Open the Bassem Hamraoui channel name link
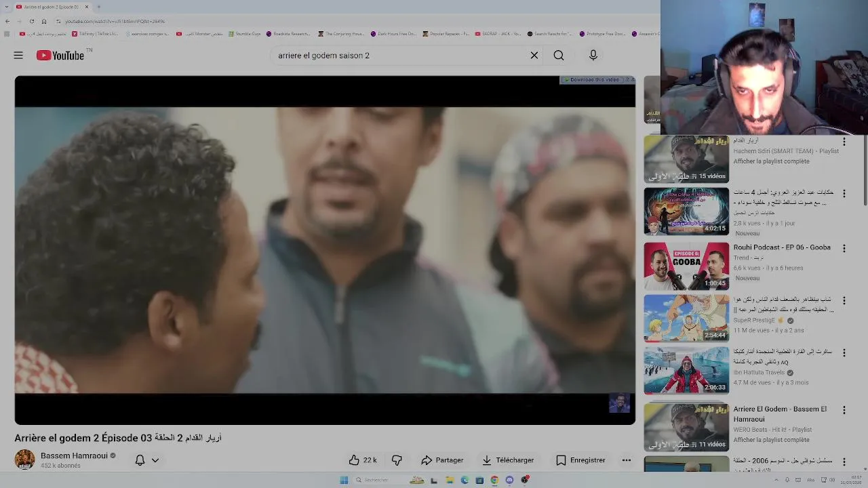This screenshot has height=488, width=868. click(x=74, y=456)
